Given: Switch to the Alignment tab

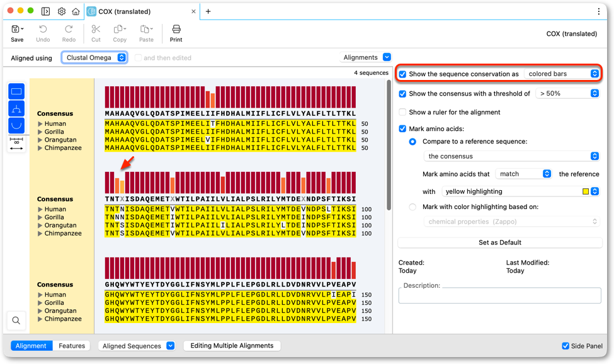Looking at the screenshot, I should click(31, 346).
